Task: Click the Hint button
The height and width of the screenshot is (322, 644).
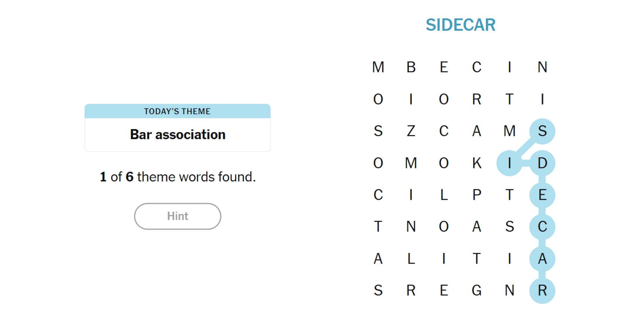Action: (178, 216)
